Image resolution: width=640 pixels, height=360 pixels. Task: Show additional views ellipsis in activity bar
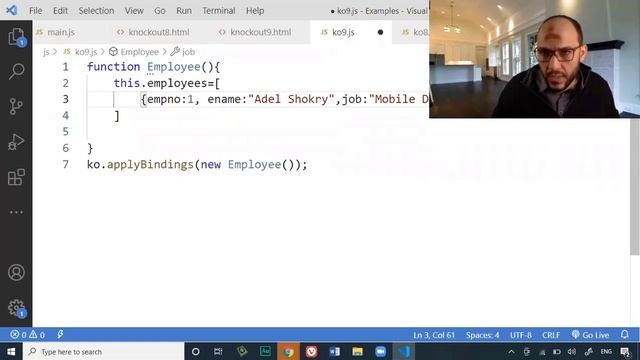16,212
